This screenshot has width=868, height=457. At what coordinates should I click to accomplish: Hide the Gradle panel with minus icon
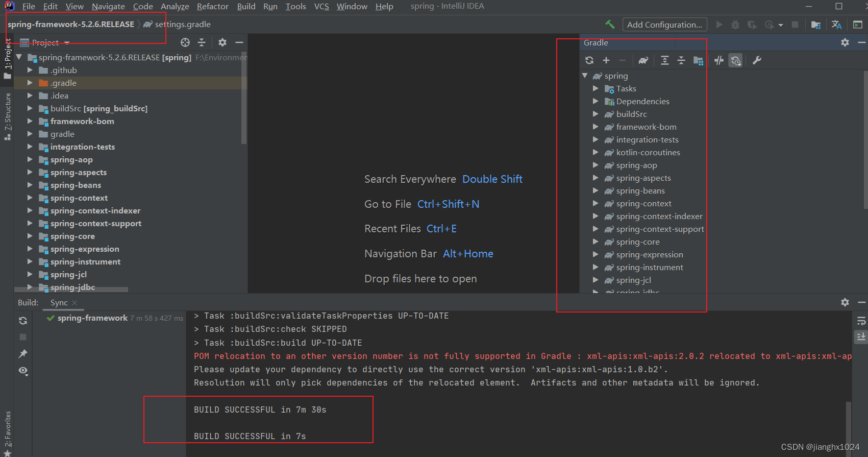click(x=862, y=42)
